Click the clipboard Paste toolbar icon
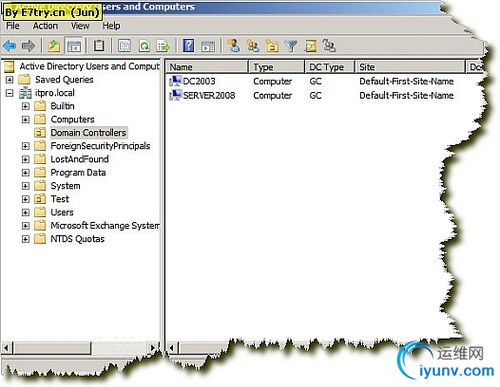Viewport: 500px width, 387px height. tap(99, 46)
